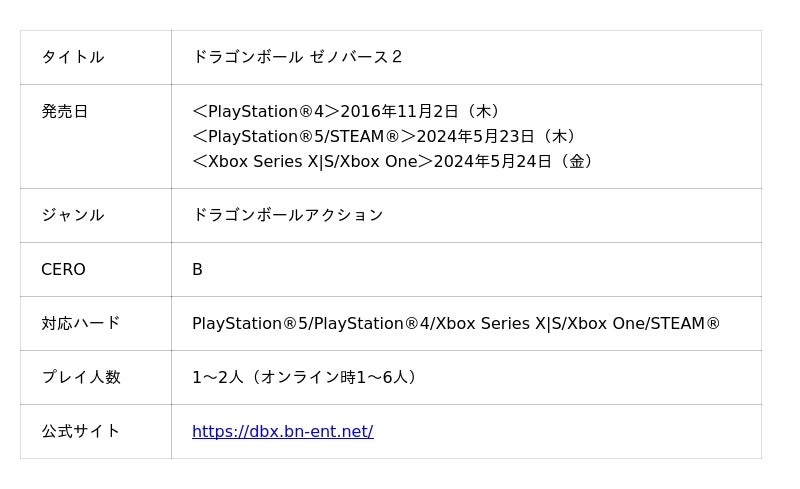Open the dbx.bn-ent.net official site link
The height and width of the screenshot is (489, 800).
282,432
